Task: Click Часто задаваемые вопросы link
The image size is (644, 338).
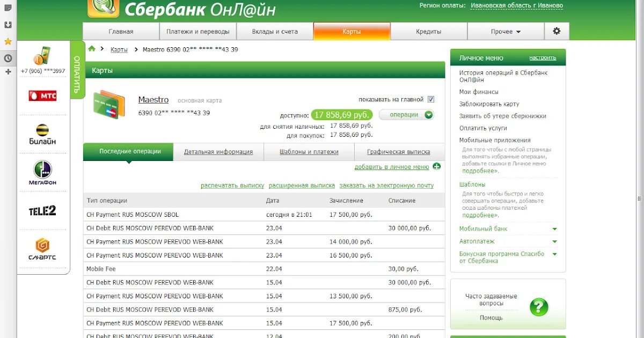Action: (491, 300)
